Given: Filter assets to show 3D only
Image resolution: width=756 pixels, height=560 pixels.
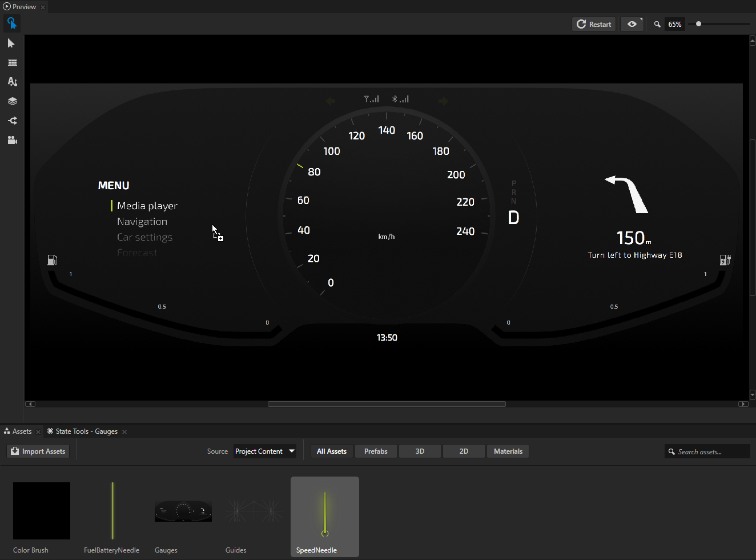Looking at the screenshot, I should click(420, 451).
